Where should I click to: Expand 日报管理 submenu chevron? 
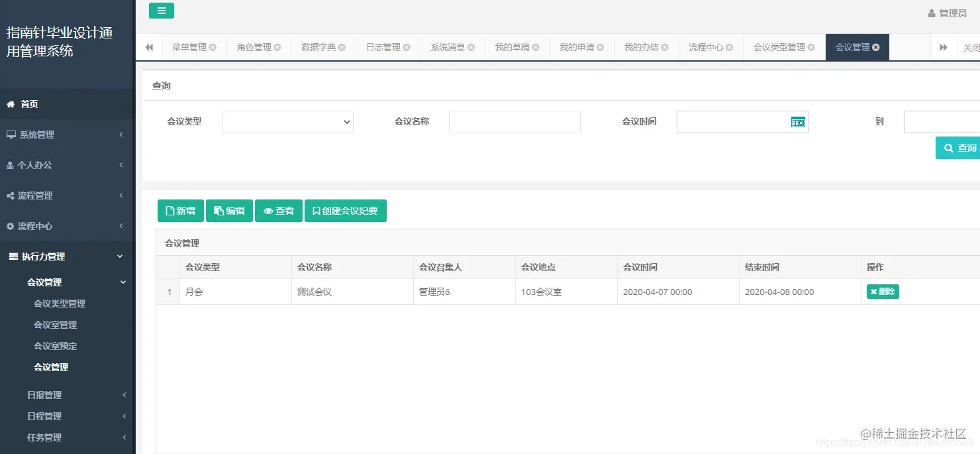tap(124, 395)
